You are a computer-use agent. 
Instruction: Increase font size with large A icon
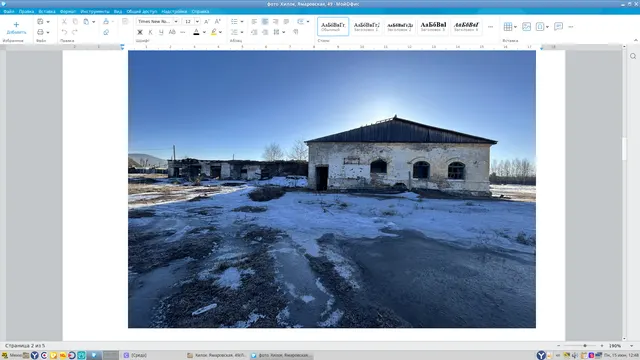pyautogui.click(x=218, y=21)
